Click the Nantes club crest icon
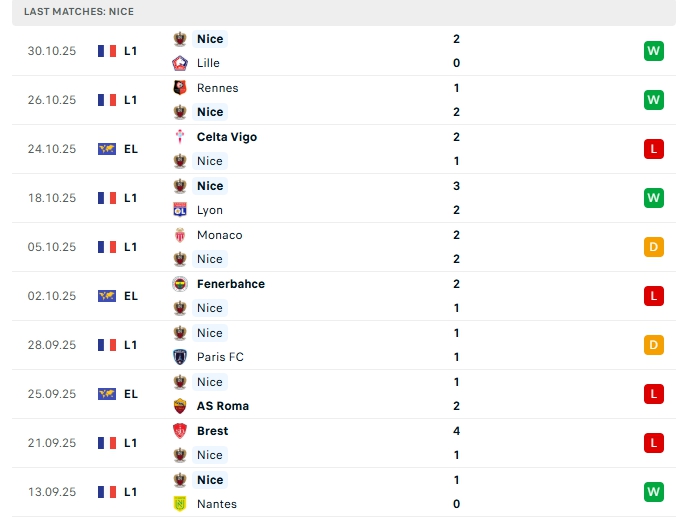This screenshot has width=686, height=519. pos(180,504)
